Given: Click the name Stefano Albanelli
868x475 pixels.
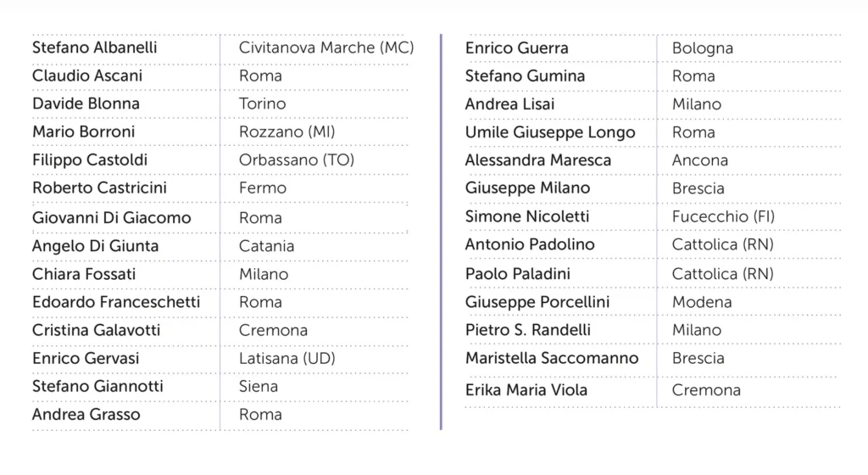Looking at the screenshot, I should pyautogui.click(x=94, y=47).
